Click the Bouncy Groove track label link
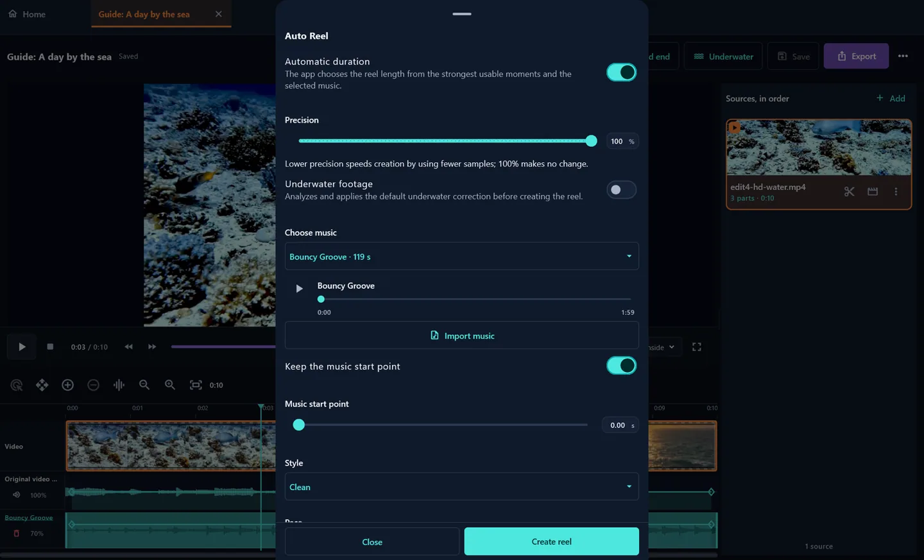Viewport: 924px width, 560px height. (29, 518)
